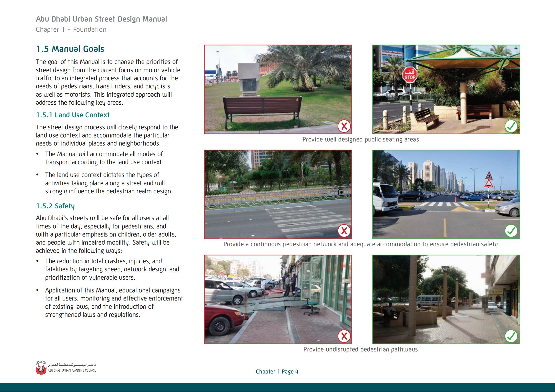Image resolution: width=555 pixels, height=392 pixels.
Task: Click the red X icon on the bench photo
Action: pyautogui.click(x=344, y=126)
